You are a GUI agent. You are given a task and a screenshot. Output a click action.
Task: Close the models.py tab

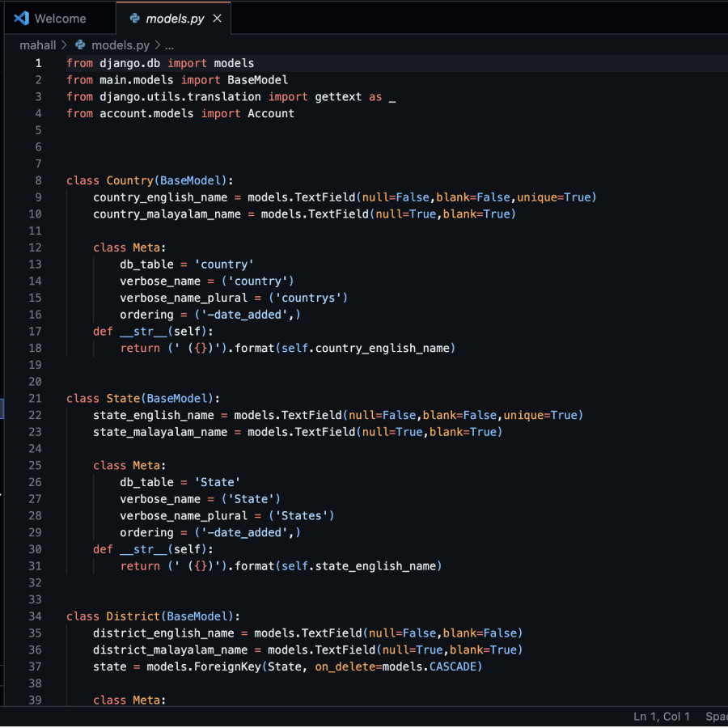(x=216, y=19)
